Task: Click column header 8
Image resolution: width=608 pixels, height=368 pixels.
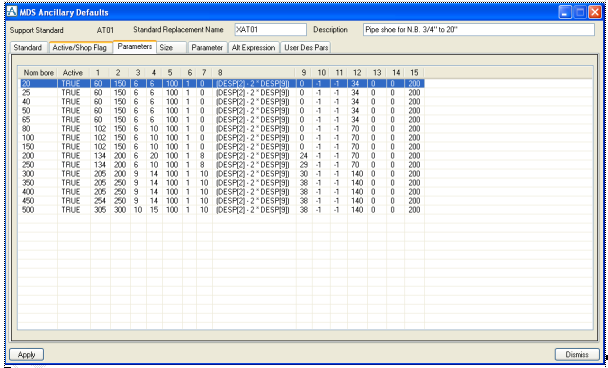Action: (x=254, y=73)
